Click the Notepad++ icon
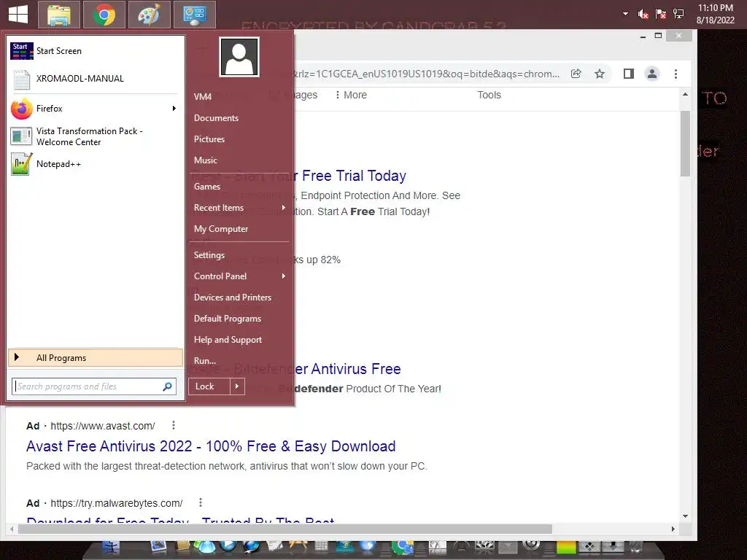747x560 pixels. pos(21,164)
